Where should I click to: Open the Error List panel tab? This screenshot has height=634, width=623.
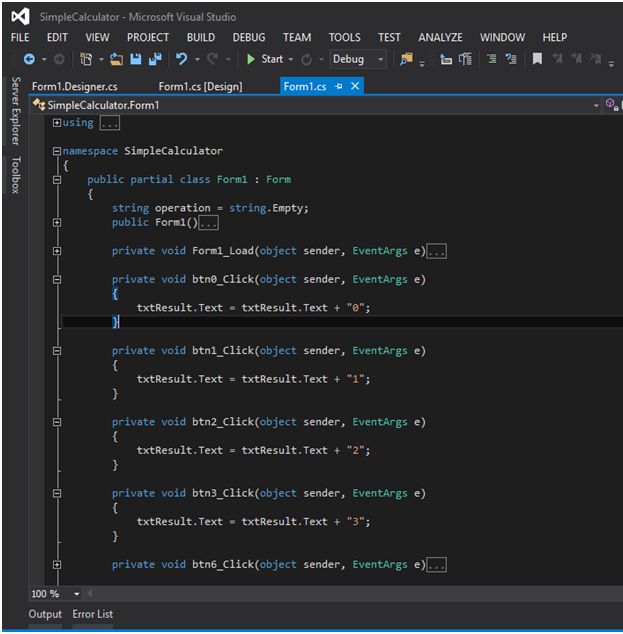point(92,614)
